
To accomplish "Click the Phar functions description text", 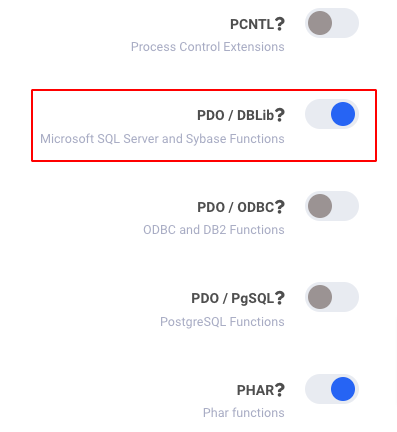I will point(244,413).
